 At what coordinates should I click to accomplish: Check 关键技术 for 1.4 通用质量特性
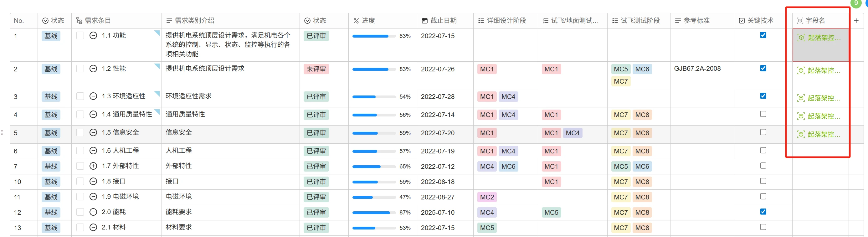point(763,114)
